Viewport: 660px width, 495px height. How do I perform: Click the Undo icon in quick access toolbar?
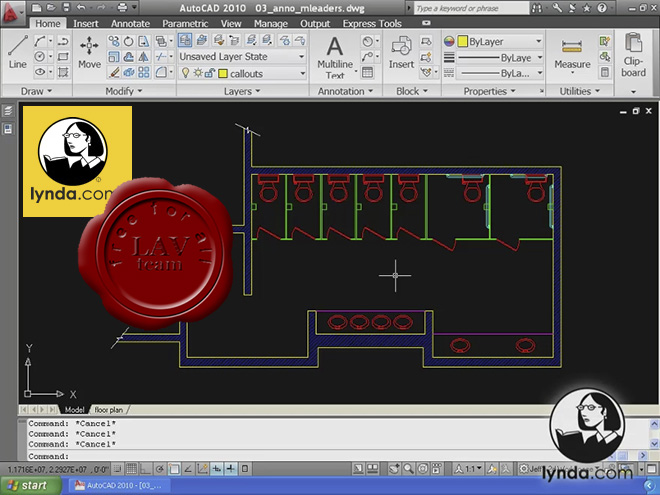coord(81,7)
